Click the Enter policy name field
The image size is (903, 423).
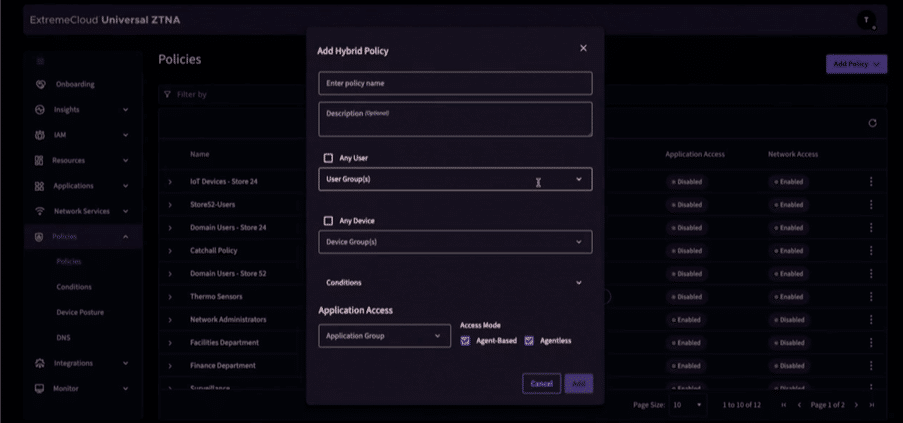455,83
